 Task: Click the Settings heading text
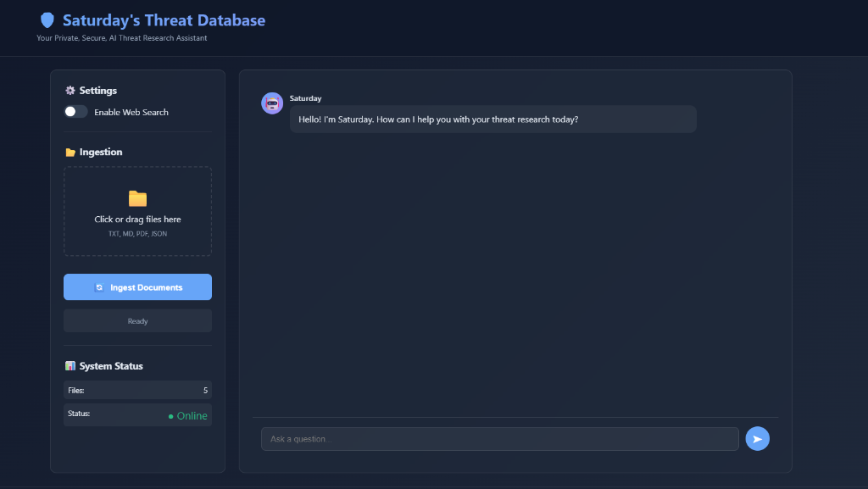click(x=98, y=90)
